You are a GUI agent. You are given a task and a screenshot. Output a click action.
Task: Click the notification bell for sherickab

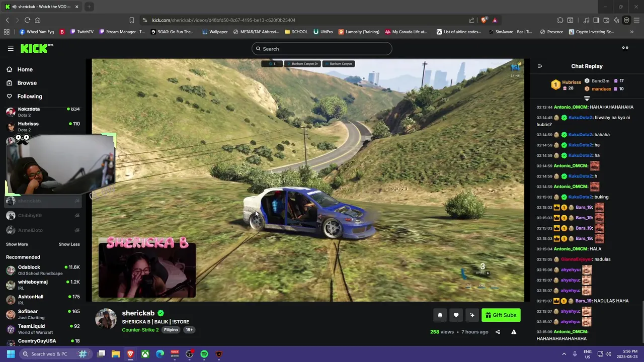pyautogui.click(x=440, y=315)
